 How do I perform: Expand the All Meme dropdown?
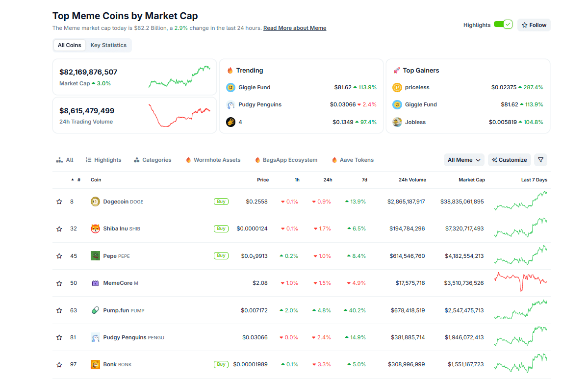[x=463, y=160]
